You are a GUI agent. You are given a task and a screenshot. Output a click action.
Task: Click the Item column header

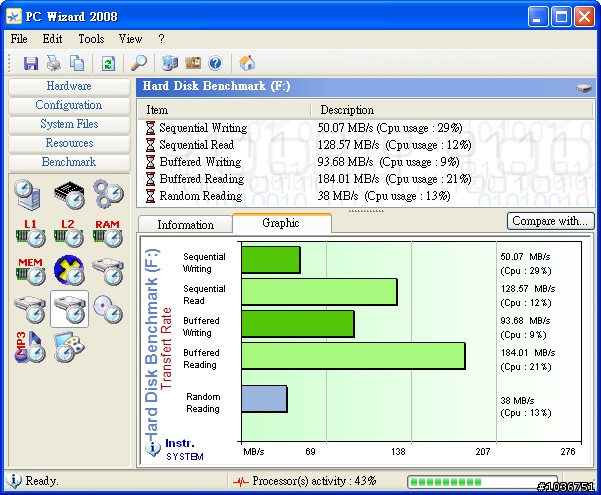pos(224,110)
